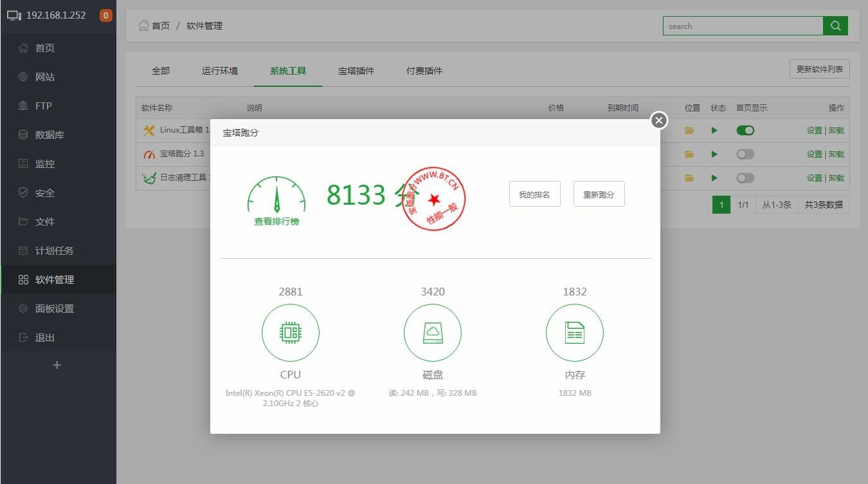Click the plus icon in sidebar

pos(57,365)
